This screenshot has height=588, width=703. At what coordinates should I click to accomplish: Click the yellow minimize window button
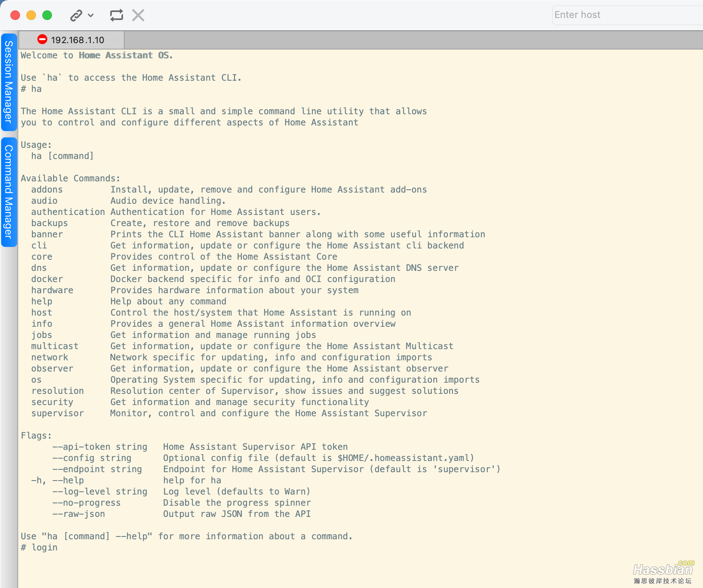(x=31, y=15)
